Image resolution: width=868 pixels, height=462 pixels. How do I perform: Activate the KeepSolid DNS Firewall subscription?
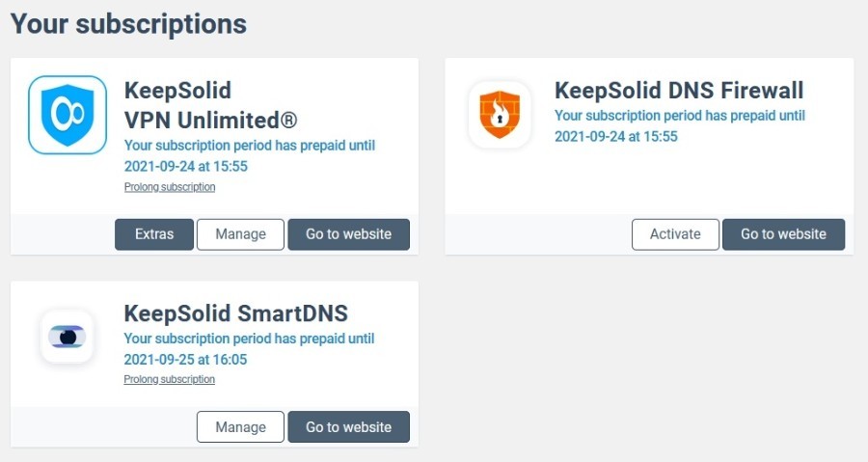click(x=675, y=234)
